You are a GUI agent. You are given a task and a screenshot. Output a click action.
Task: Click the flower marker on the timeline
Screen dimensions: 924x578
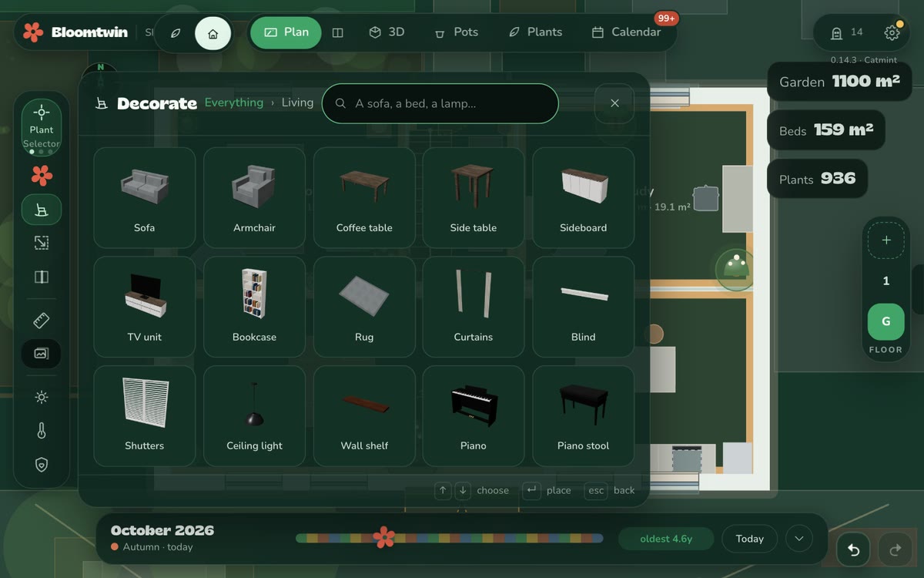tap(383, 538)
